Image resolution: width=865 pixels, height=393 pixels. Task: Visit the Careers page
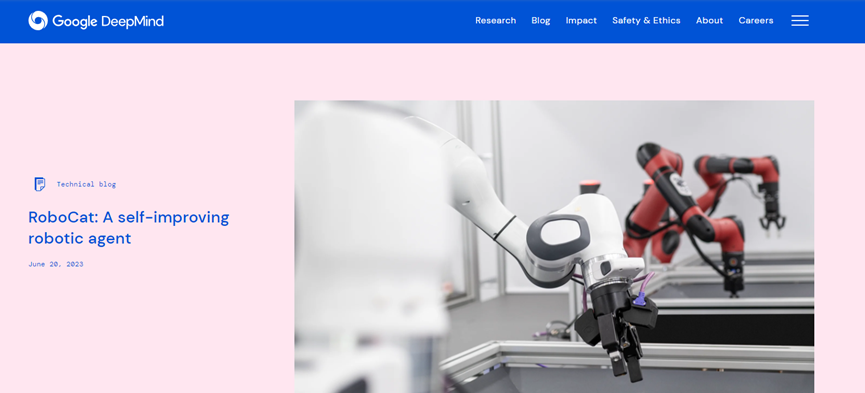coord(756,20)
